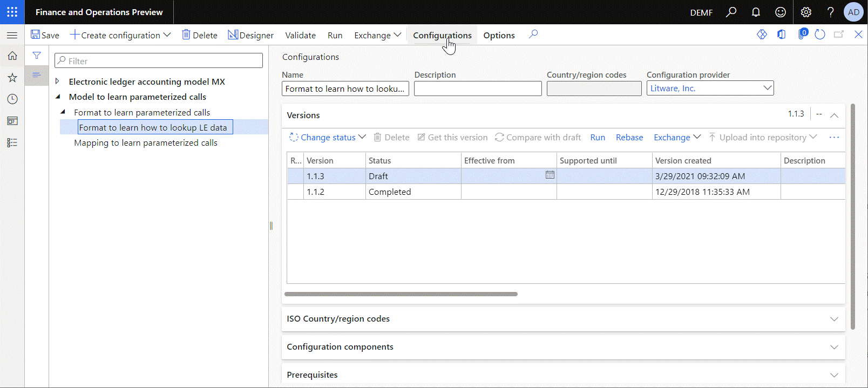Open Upload into repository dropdown
Screen dimensions: 868x388
763,137
